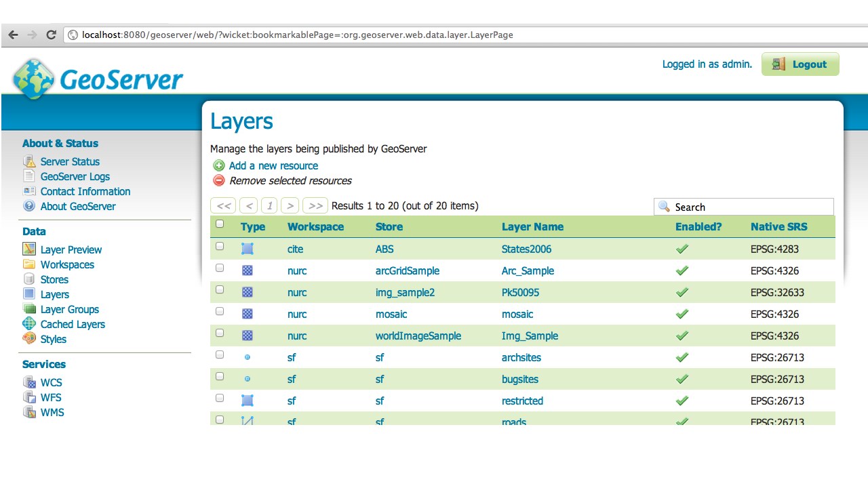Sort table by Type column
868x488 pixels.
tap(253, 227)
